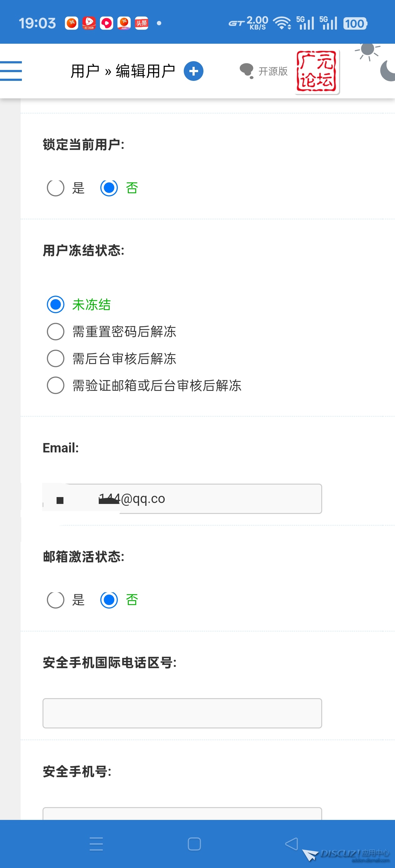Screen dimensions: 395x868
Task: Click the blue plus add icon
Action: [x=193, y=71]
